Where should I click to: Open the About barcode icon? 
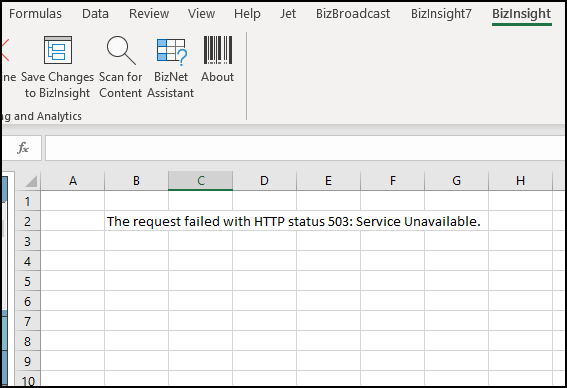(218, 50)
